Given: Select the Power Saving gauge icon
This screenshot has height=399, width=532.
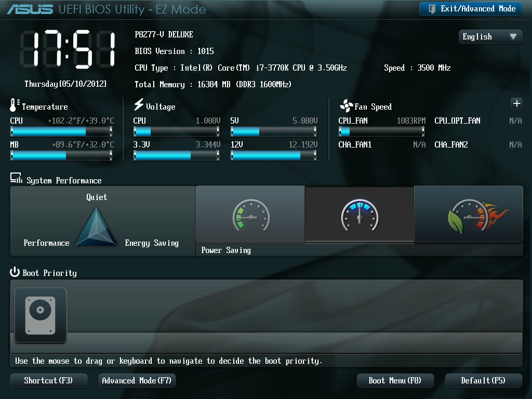Looking at the screenshot, I should 251,215.
